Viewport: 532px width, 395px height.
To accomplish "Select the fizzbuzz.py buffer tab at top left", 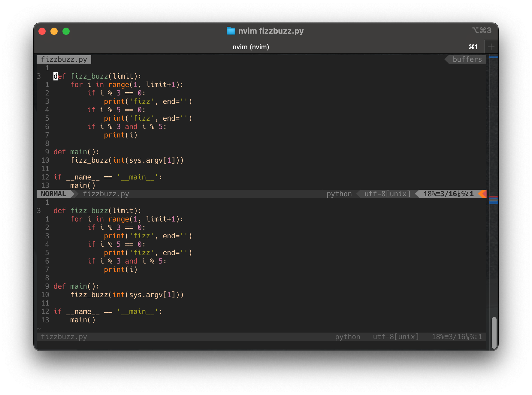I will point(64,59).
